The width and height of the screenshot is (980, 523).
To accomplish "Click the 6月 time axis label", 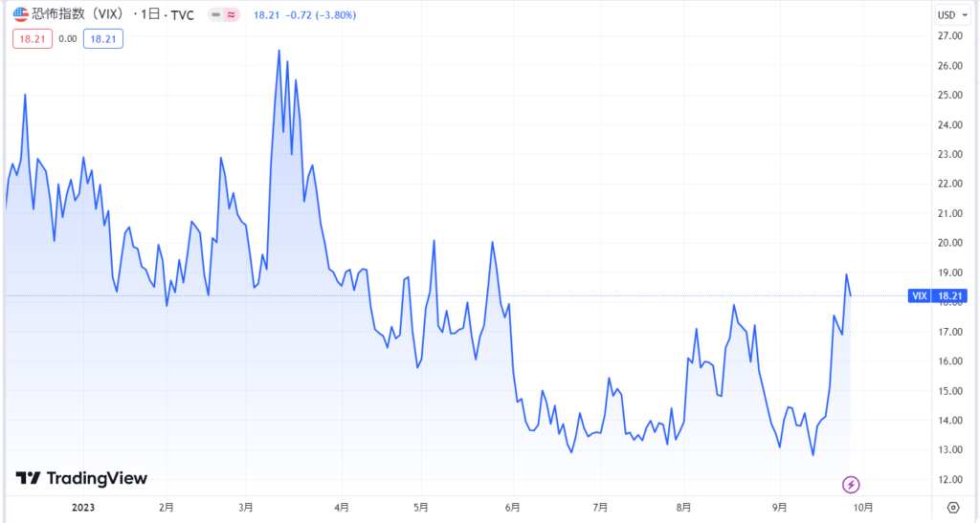I will [512, 508].
